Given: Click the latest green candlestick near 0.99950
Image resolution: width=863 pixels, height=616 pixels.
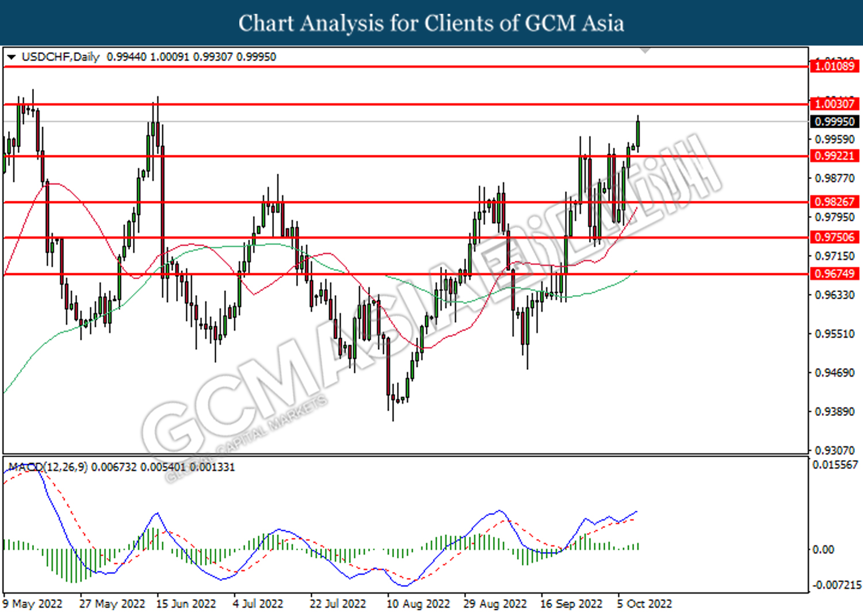Looking at the screenshot, I should 637,133.
